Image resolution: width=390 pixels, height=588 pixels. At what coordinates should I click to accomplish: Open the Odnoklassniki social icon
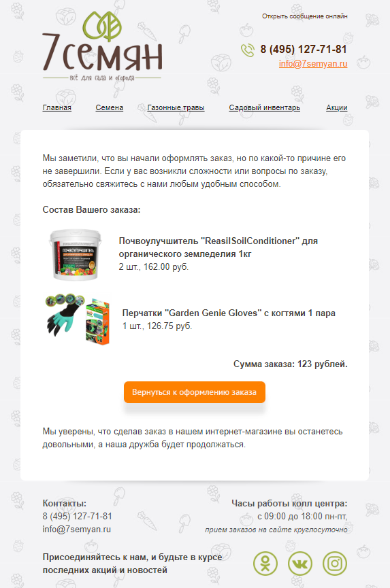(x=265, y=564)
